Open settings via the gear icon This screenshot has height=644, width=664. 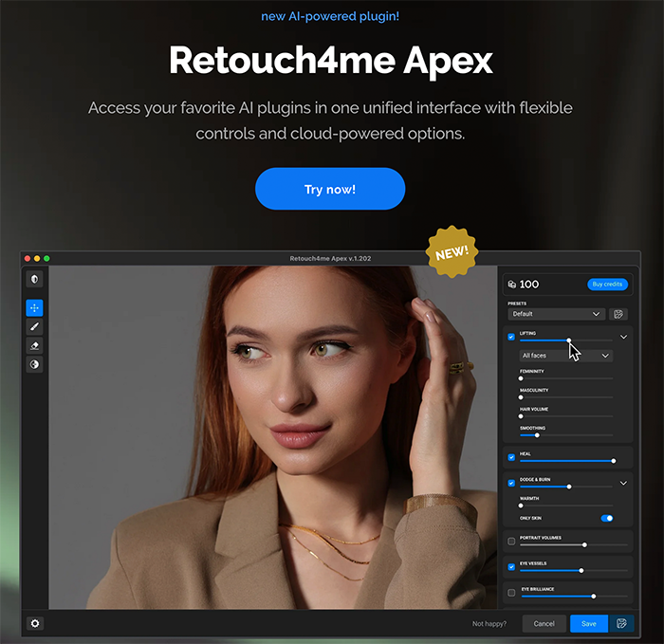[35, 623]
